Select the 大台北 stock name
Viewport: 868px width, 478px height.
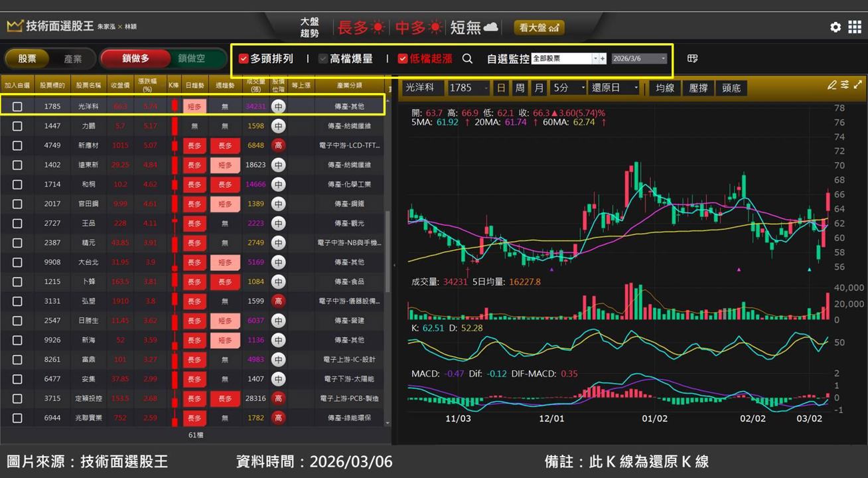(x=88, y=262)
